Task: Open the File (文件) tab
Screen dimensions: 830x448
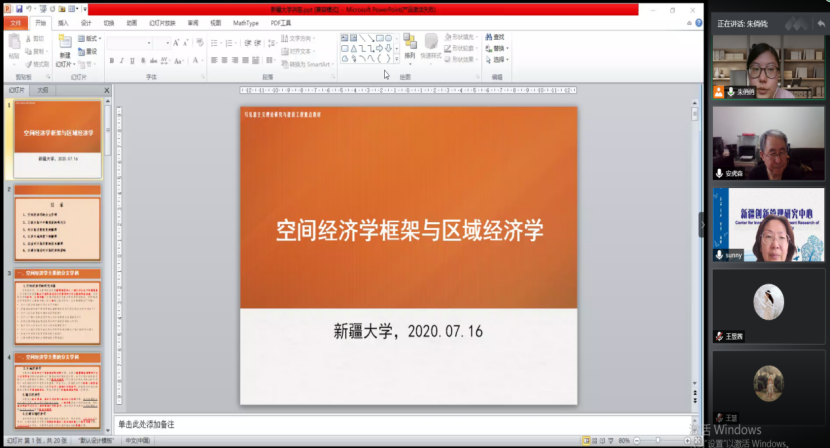Action: [16, 23]
